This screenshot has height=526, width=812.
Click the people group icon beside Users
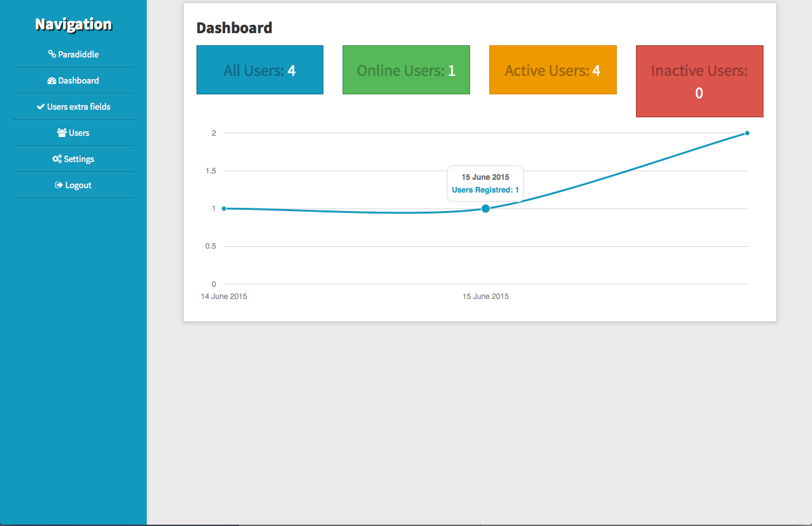(x=62, y=133)
